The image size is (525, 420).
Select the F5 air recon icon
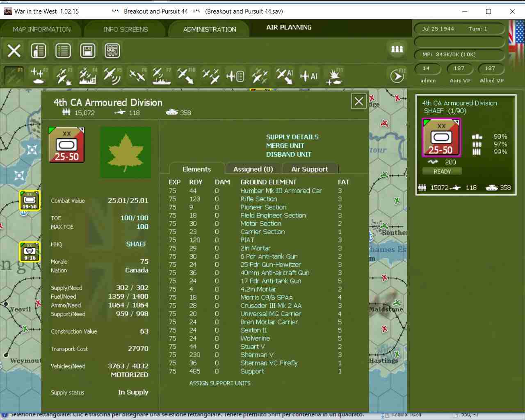(112, 76)
